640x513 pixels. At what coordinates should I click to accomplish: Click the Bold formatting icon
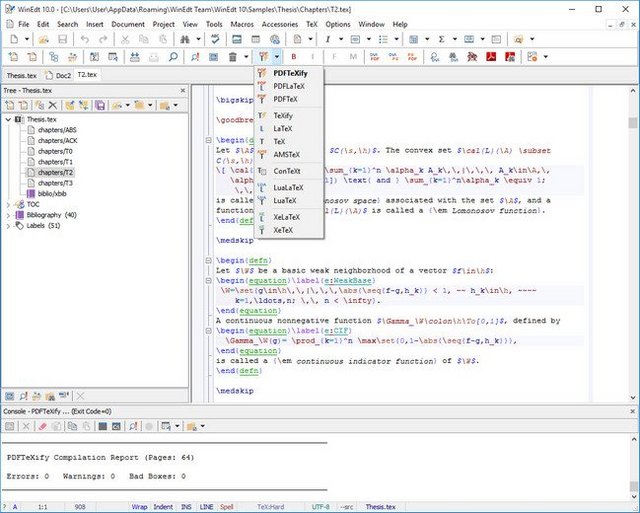pyautogui.click(x=295, y=57)
